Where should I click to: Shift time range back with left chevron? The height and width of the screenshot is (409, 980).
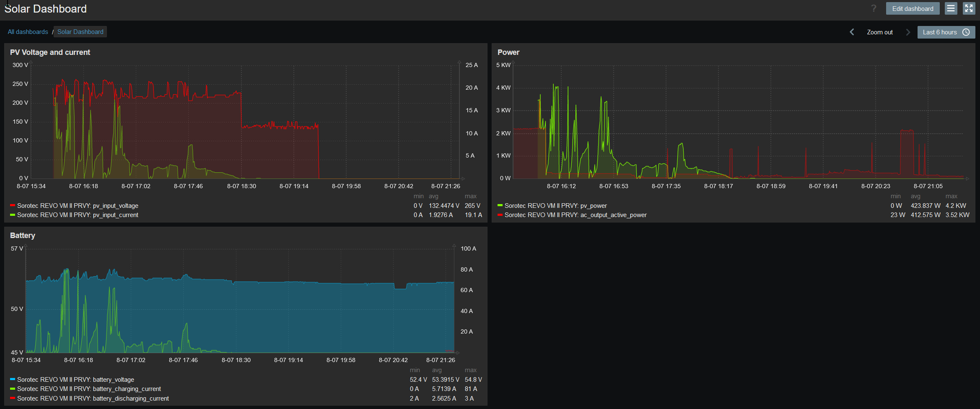(x=852, y=32)
